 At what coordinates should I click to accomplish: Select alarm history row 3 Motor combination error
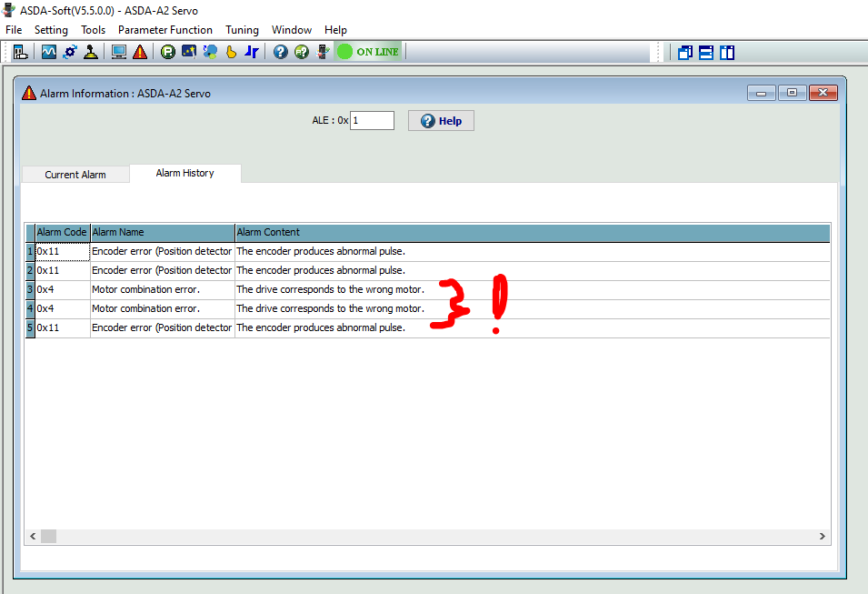[x=145, y=289]
